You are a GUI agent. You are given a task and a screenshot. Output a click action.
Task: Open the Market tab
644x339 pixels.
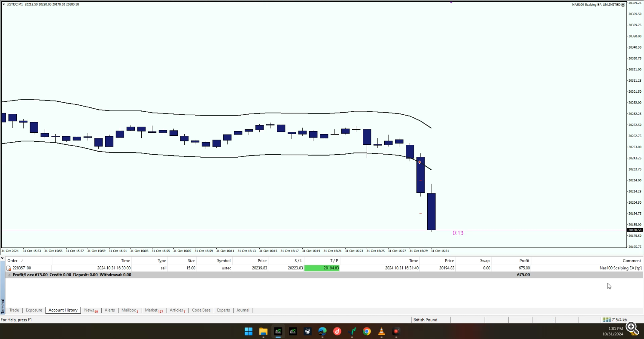[152, 310]
